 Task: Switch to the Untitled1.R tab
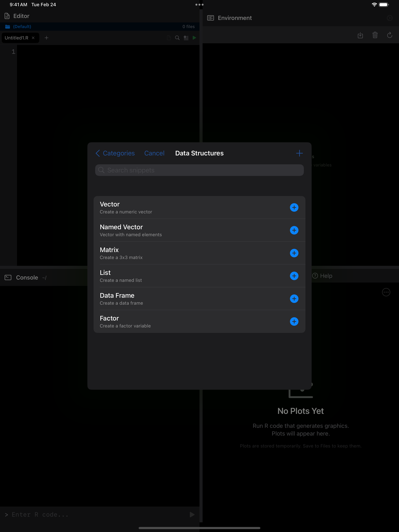click(x=16, y=38)
